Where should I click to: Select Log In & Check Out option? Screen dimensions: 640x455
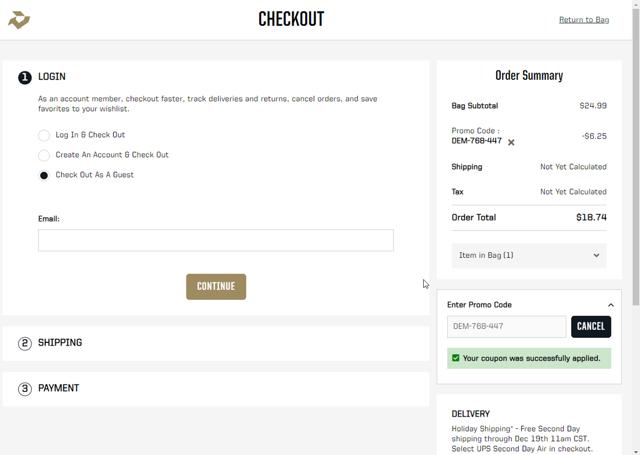point(44,135)
